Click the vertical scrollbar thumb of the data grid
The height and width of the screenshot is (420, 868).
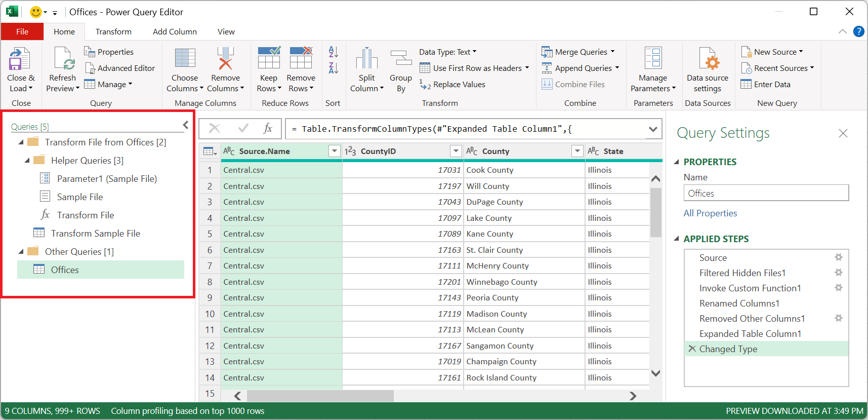click(x=656, y=213)
